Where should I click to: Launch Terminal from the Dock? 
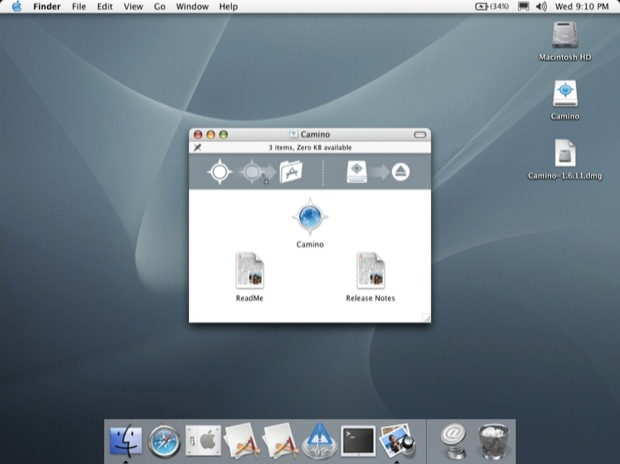click(x=358, y=441)
